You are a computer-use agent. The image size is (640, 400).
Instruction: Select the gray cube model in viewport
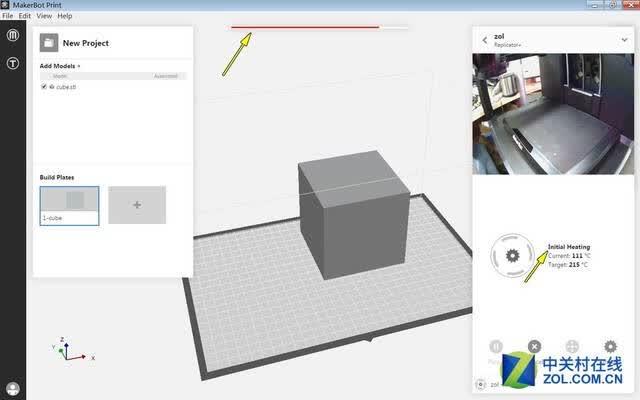pyautogui.click(x=353, y=214)
